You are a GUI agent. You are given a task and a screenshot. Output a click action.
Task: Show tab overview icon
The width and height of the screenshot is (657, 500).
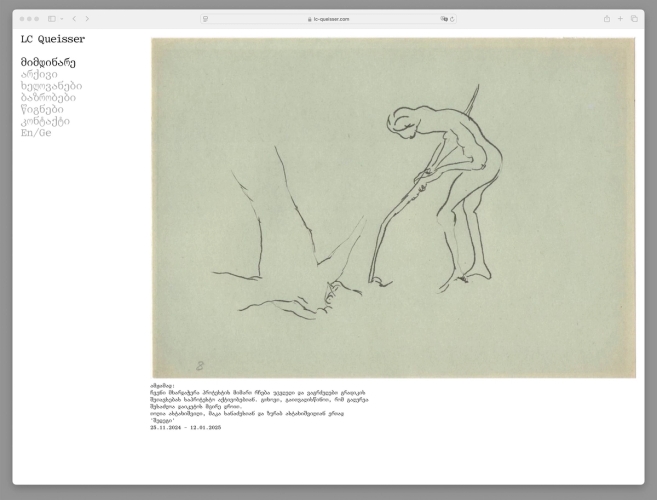(x=634, y=18)
